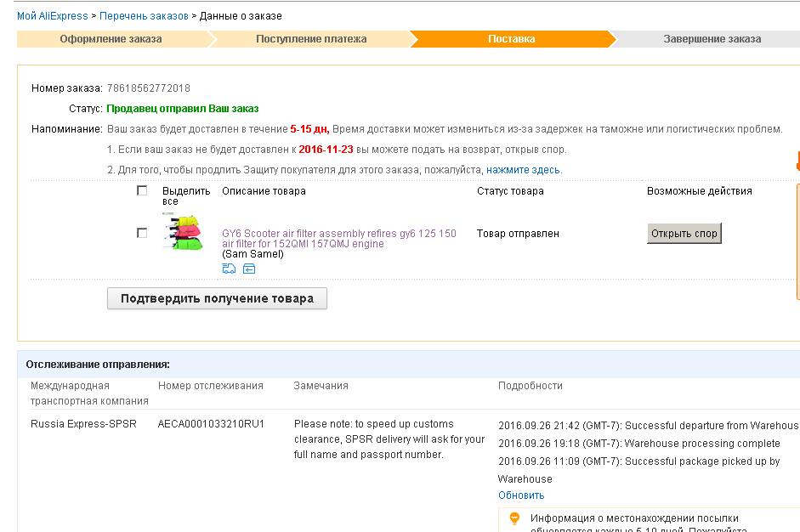Screen dimensions: 800x532
Task: Click 'Подтвердить получение товара' button
Action: pos(217,298)
